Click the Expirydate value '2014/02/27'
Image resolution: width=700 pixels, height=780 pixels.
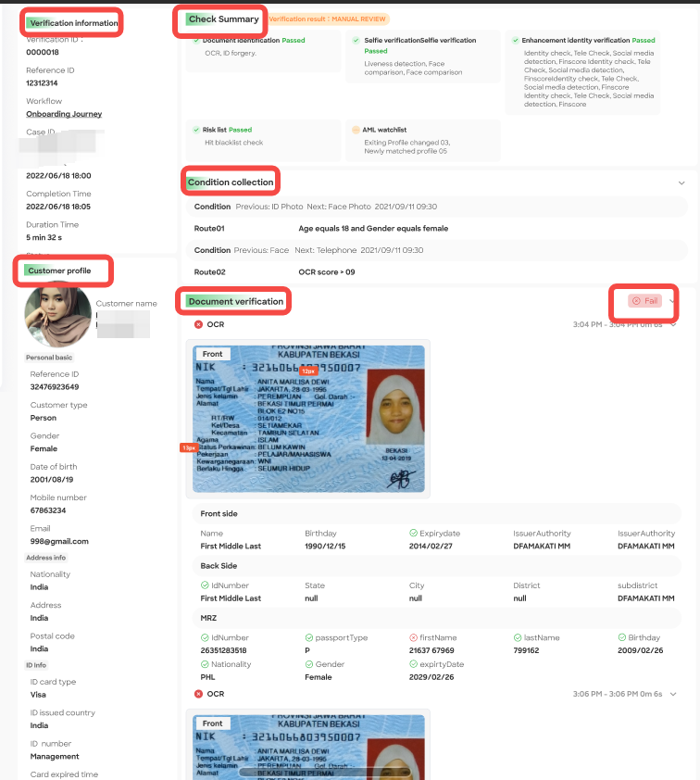click(431, 547)
